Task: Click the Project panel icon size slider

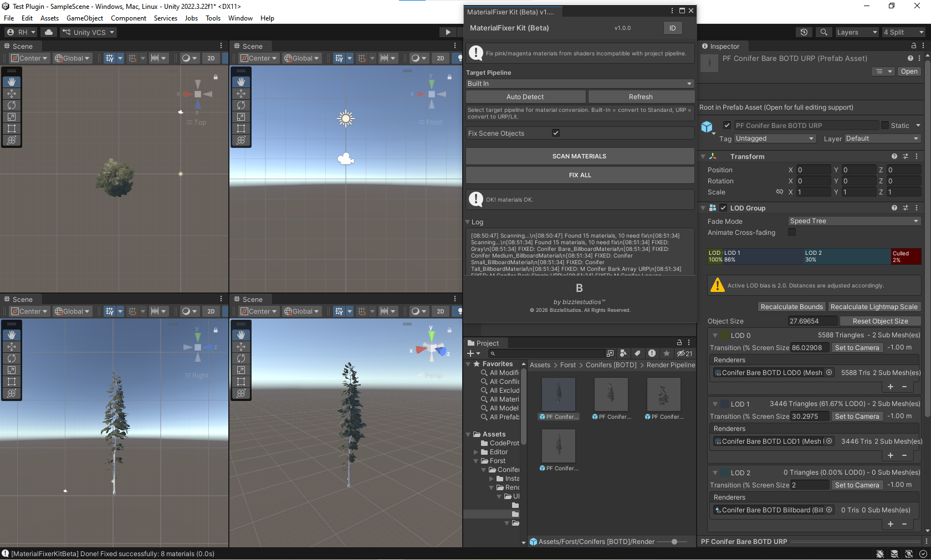Action: (x=672, y=542)
